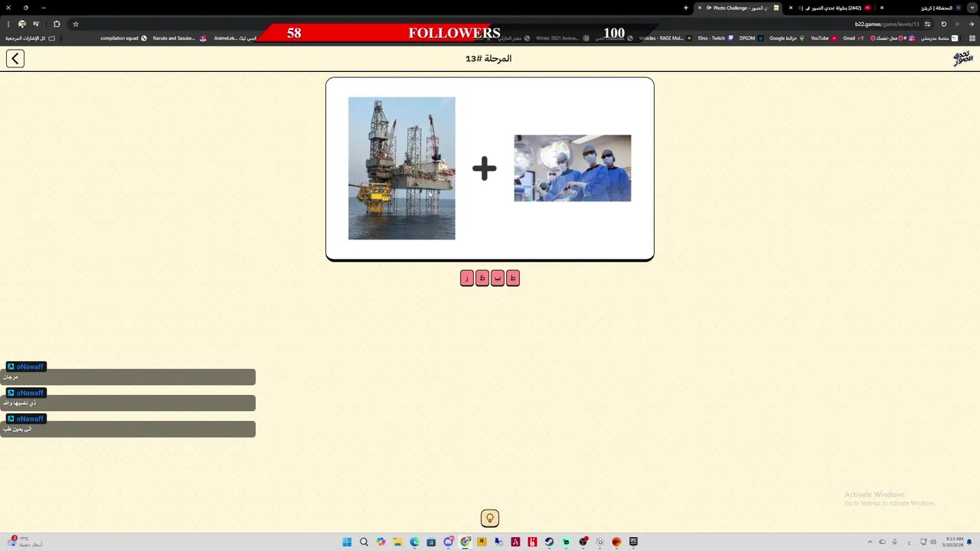Open the Google خرائط bookmark
Viewport: 980px width, 551px height.
(787, 38)
